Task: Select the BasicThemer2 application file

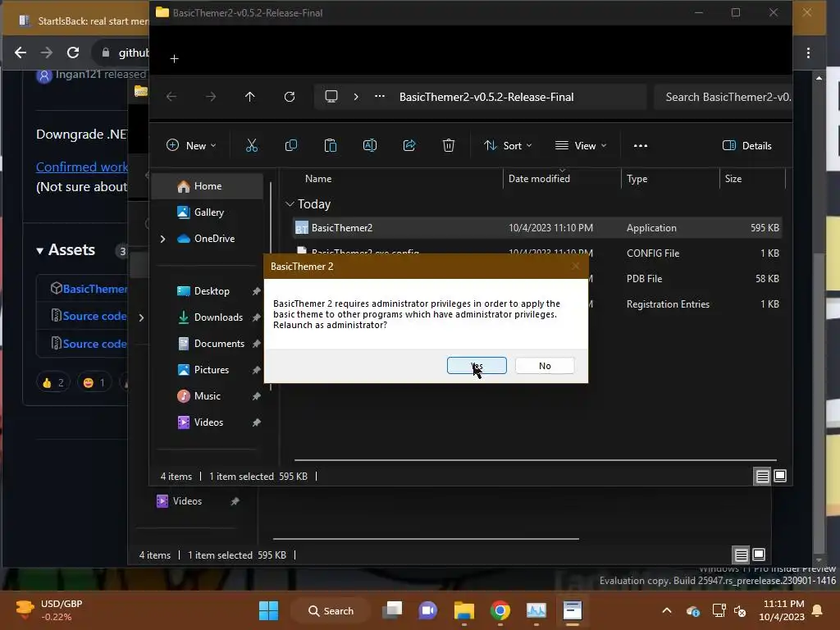Action: (x=537, y=228)
